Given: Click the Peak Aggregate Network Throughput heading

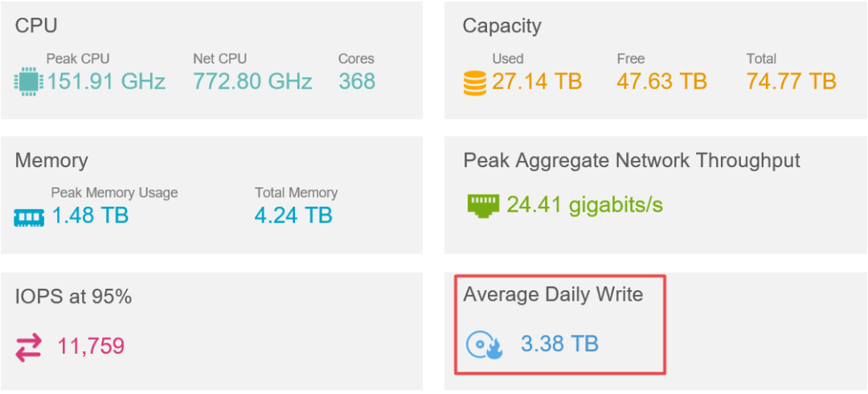Looking at the screenshot, I should (x=632, y=160).
